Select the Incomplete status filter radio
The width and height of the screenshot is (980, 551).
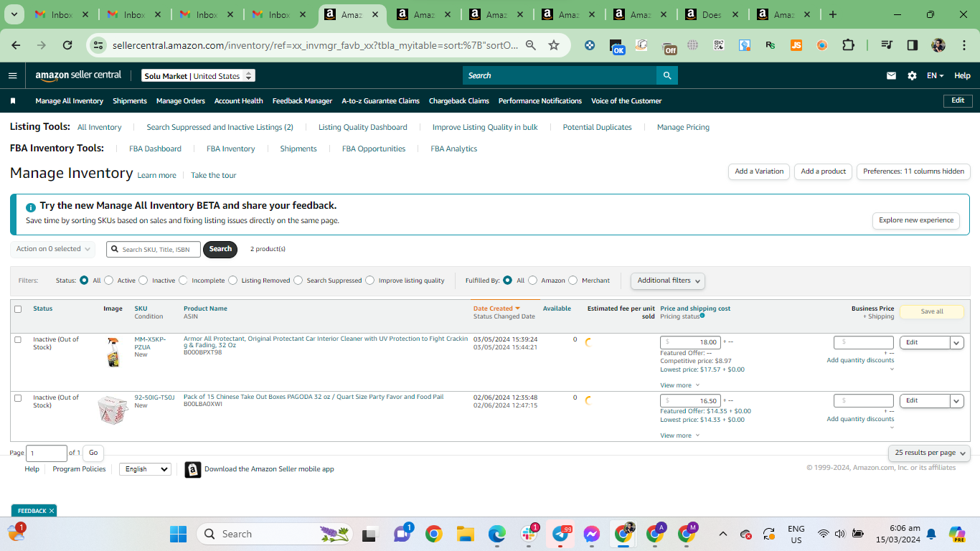(x=184, y=281)
